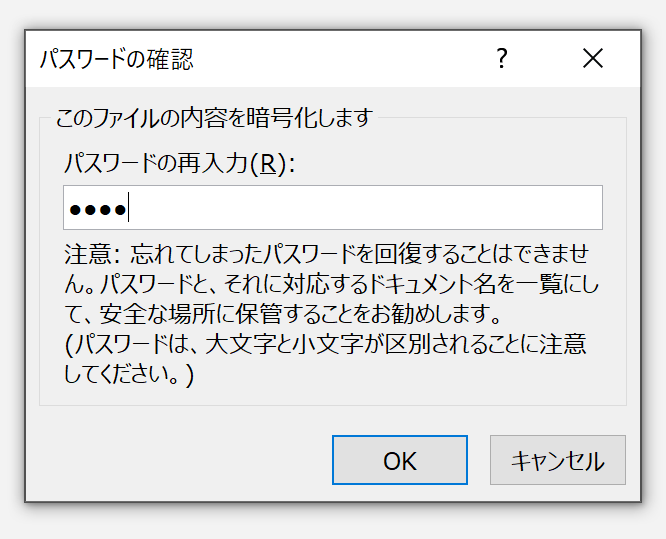The width and height of the screenshot is (666, 539).
Task: Click the warning line mentioning ドキュメント名
Action: (x=331, y=284)
